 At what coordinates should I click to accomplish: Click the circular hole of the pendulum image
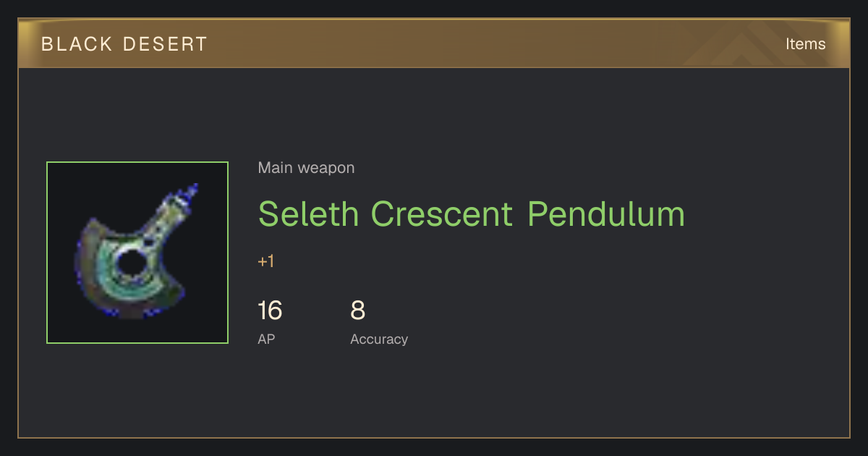(x=131, y=263)
